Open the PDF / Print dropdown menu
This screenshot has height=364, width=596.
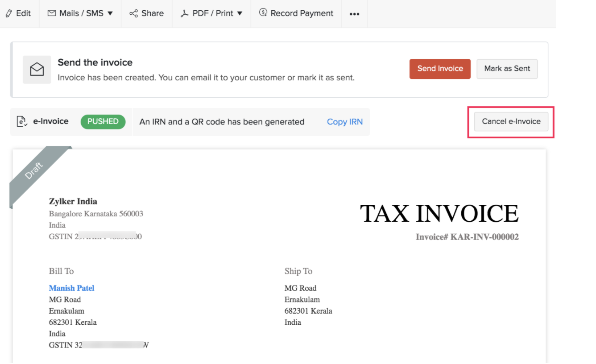click(x=240, y=13)
